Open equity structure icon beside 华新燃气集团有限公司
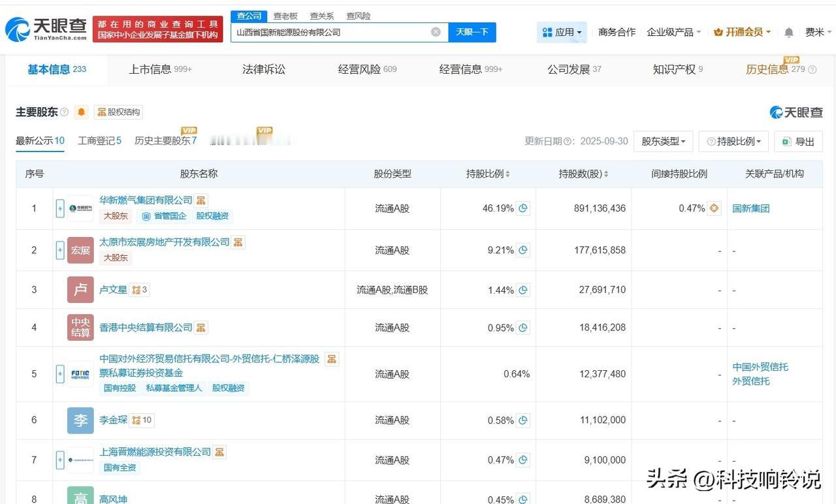The height and width of the screenshot is (504, 836). [201, 200]
